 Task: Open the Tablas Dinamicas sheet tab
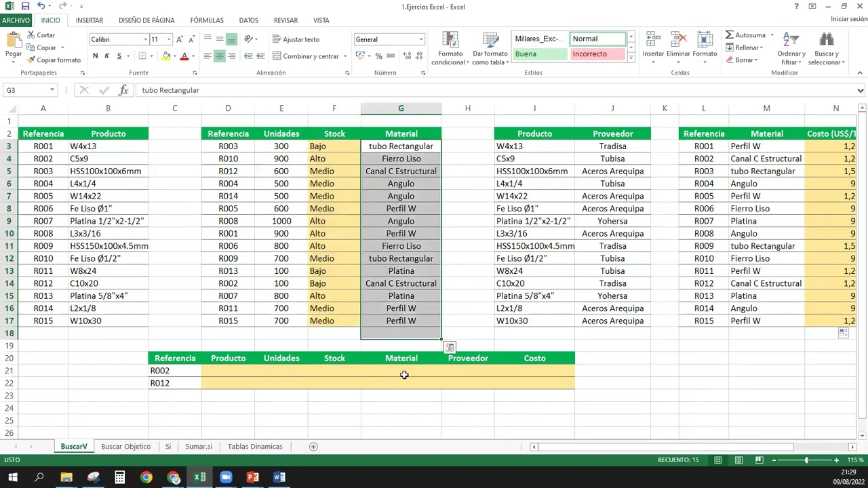coord(255,447)
